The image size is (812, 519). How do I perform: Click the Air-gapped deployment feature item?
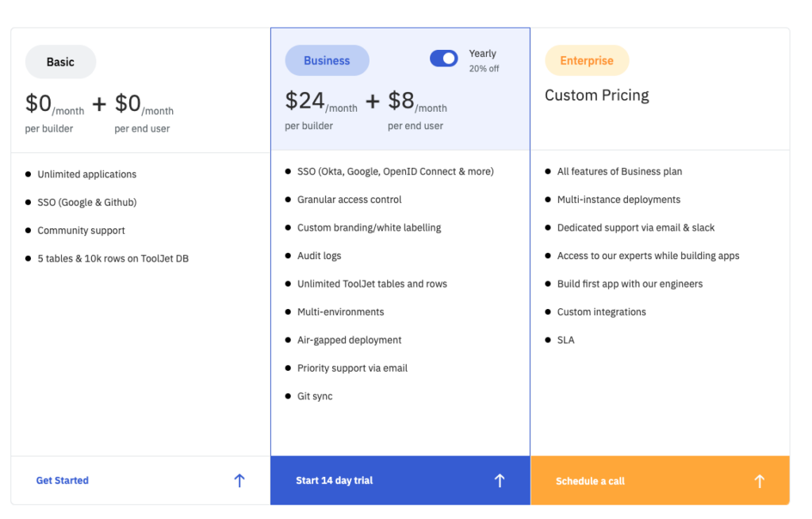pyautogui.click(x=349, y=340)
